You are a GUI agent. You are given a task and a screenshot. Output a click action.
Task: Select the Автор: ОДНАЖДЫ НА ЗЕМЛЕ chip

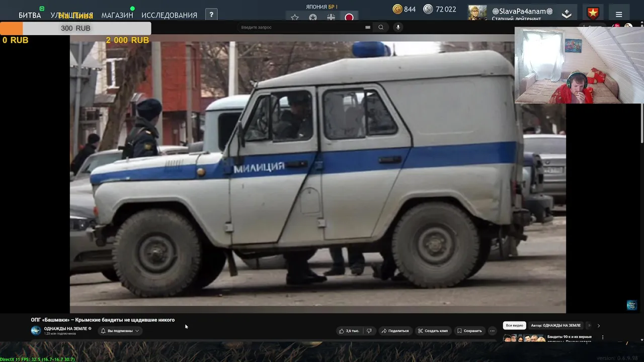[x=555, y=325]
